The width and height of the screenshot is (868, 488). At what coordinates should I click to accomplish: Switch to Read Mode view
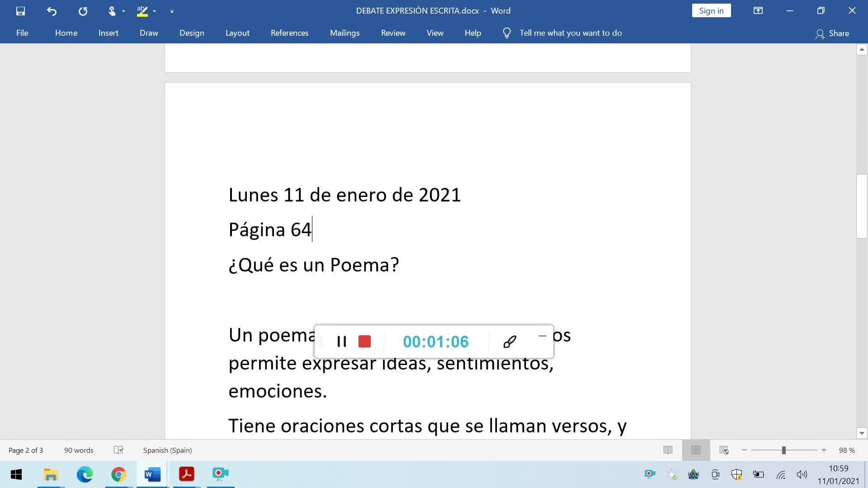tap(668, 450)
